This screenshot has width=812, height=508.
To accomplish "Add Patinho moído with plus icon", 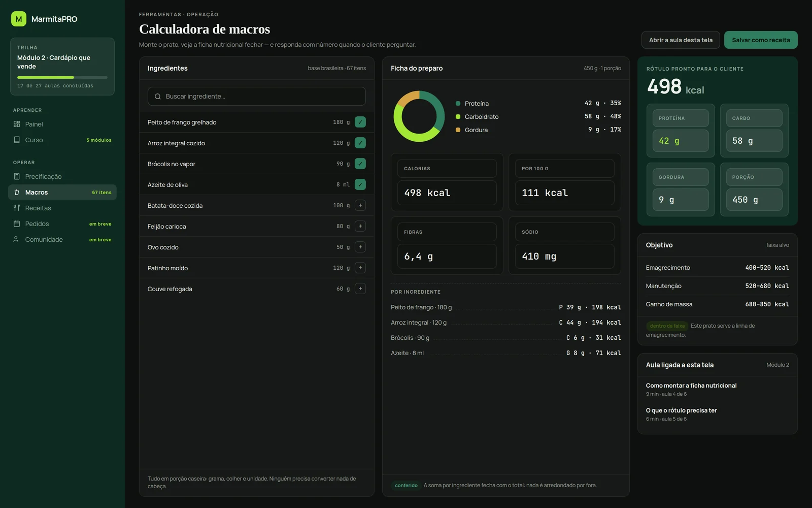I will tap(360, 268).
